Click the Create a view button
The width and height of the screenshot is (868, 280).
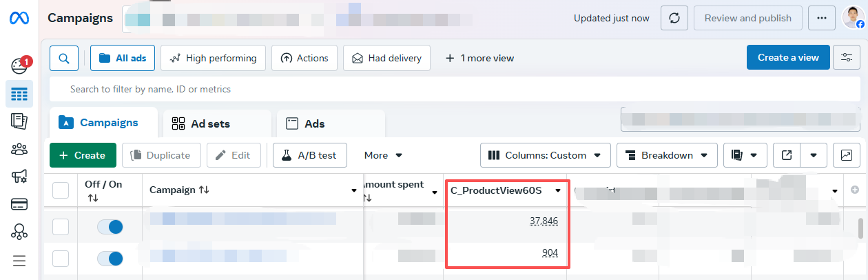788,58
